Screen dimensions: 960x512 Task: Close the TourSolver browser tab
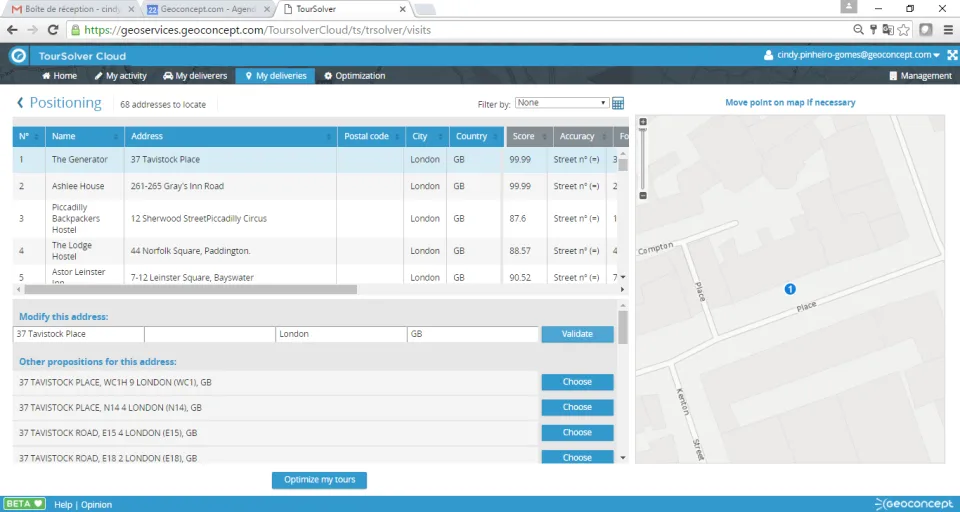402,9
